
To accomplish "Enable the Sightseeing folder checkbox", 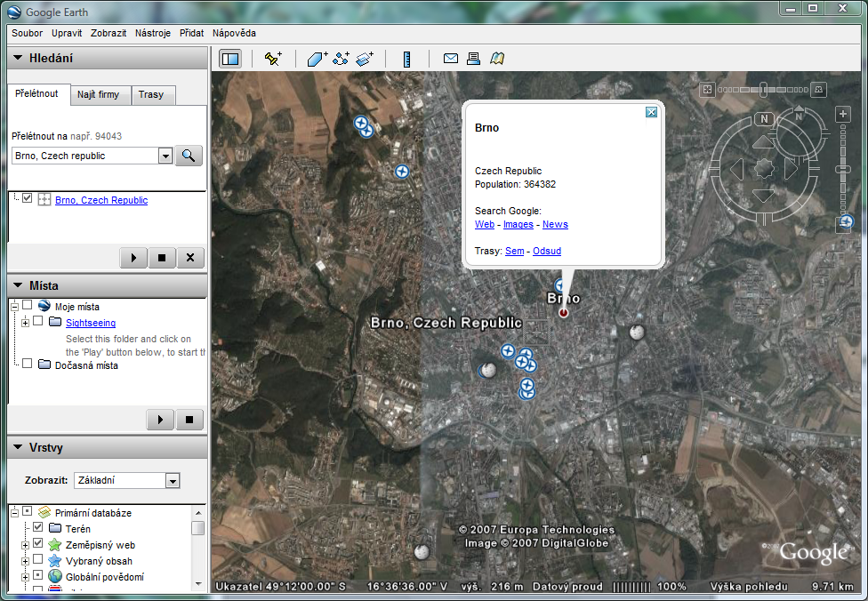I will (37, 321).
